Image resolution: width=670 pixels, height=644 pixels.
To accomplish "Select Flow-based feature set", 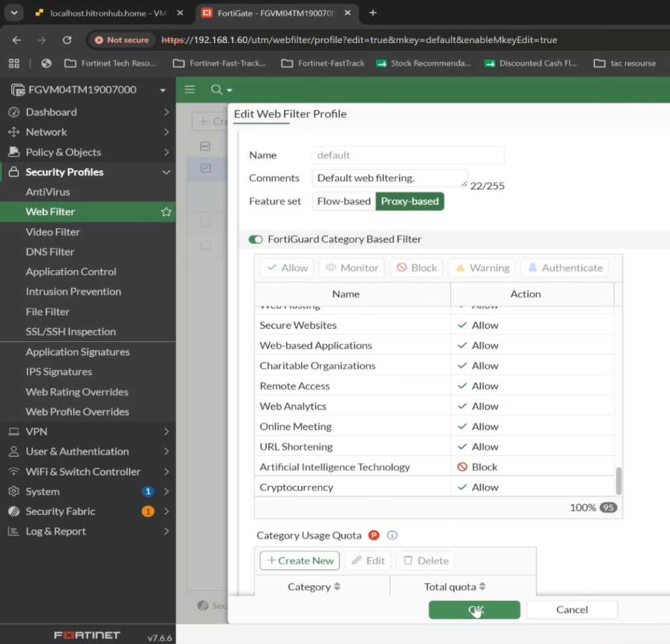I will click(x=344, y=201).
